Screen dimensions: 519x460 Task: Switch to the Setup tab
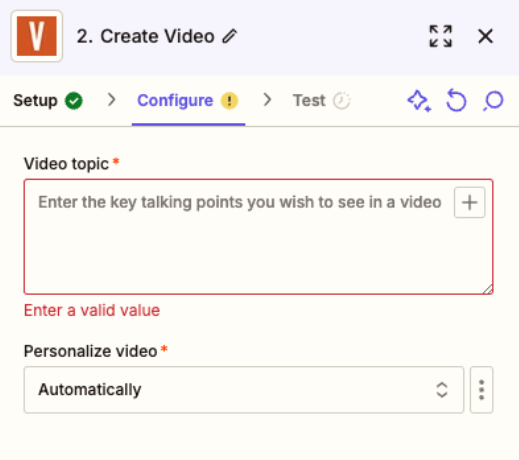pos(48,101)
